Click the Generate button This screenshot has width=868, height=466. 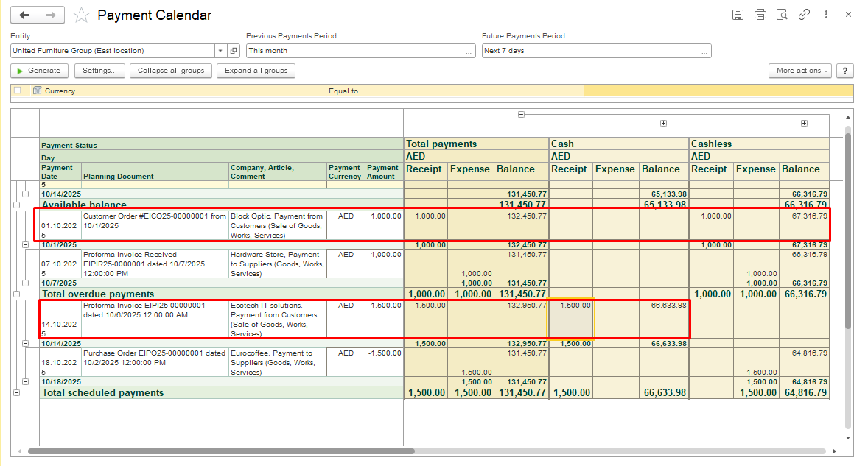pos(39,71)
